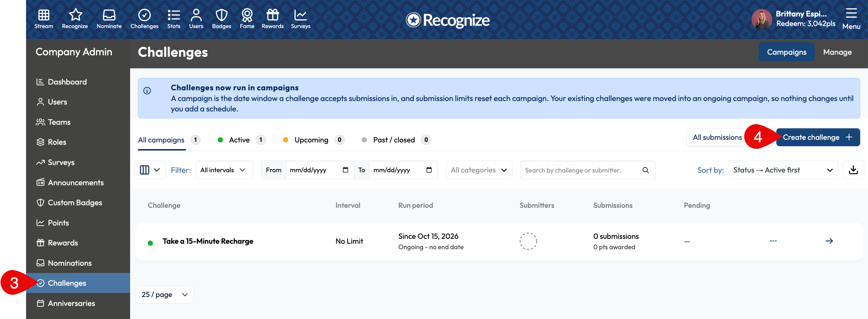
Task: Click the Recognize logo
Action: (x=448, y=20)
